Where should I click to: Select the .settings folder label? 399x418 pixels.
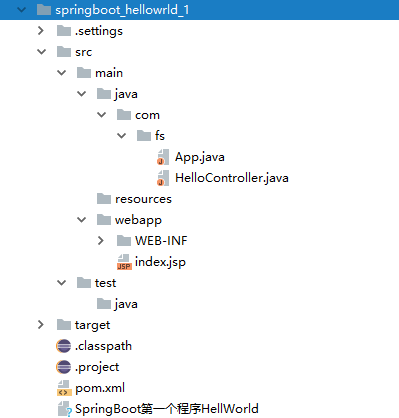pyautogui.click(x=99, y=31)
